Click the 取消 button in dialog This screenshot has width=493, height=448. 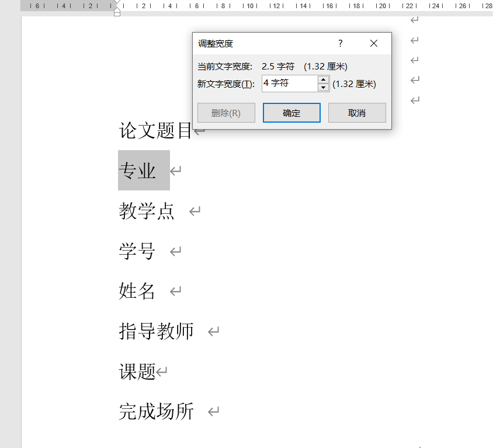point(357,113)
